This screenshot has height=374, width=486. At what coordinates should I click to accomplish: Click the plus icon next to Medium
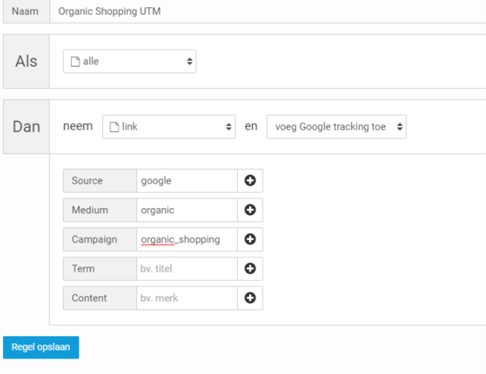pyautogui.click(x=250, y=210)
